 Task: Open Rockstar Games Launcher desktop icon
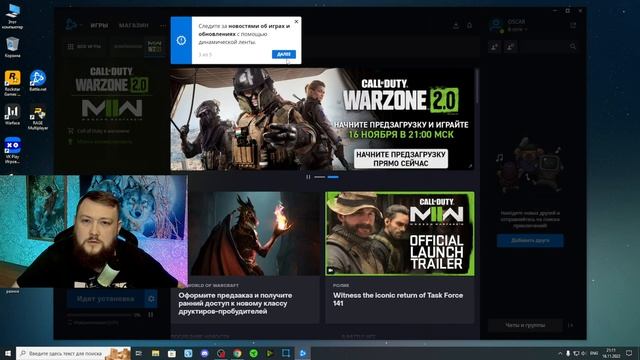click(12, 83)
